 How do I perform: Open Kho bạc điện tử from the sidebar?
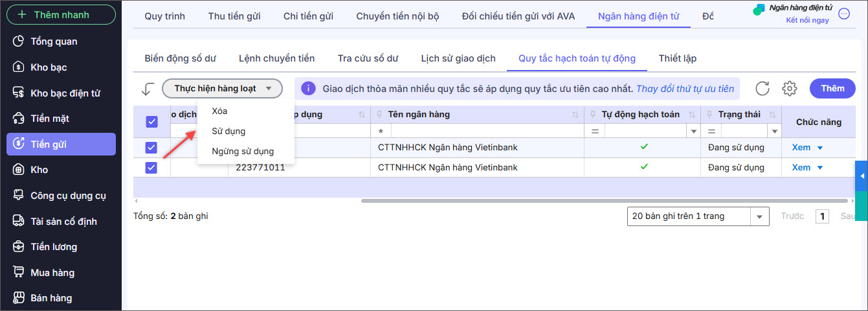pyautogui.click(x=19, y=93)
